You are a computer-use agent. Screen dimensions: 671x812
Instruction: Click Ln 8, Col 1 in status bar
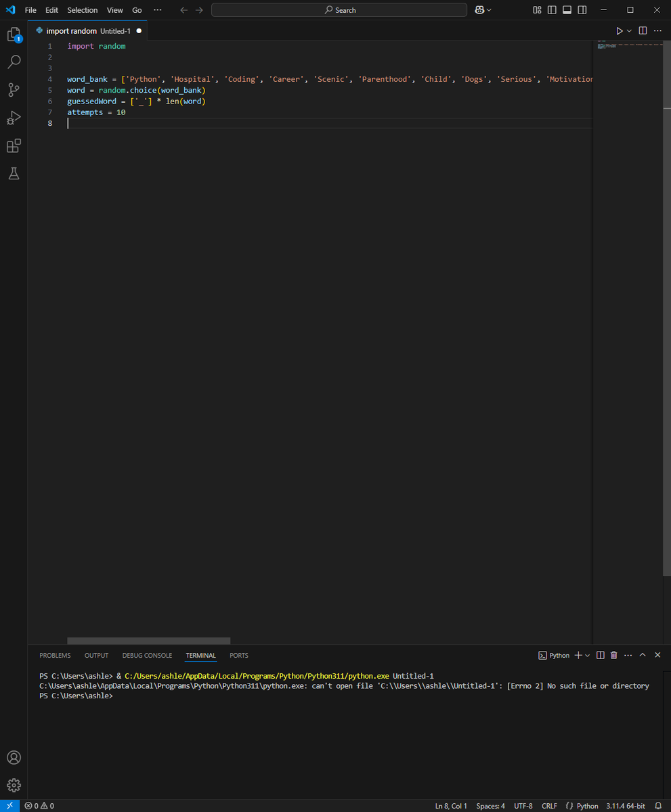(x=451, y=806)
